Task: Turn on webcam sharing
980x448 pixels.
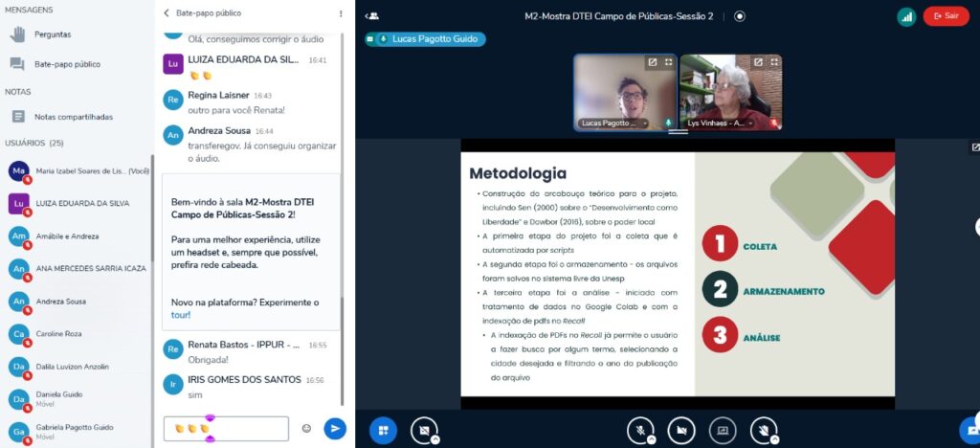Action: tap(680, 430)
